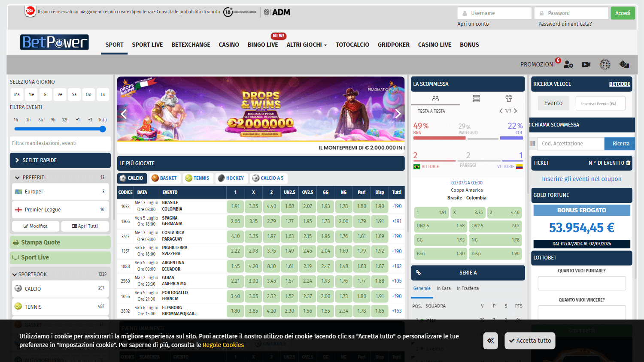
Task: Open the cookie settings gear icon
Action: click(490, 341)
